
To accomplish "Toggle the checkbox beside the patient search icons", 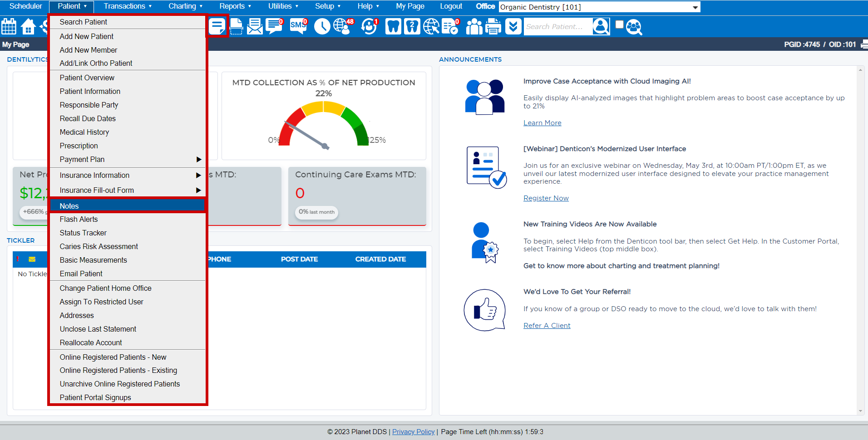I will coord(619,24).
